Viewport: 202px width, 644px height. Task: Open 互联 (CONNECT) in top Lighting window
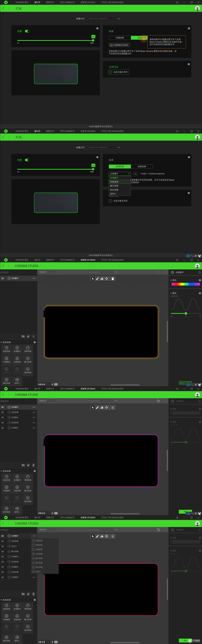[x=67, y=2]
